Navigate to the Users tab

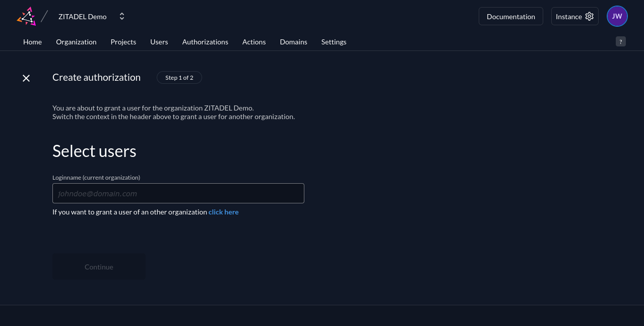click(159, 42)
